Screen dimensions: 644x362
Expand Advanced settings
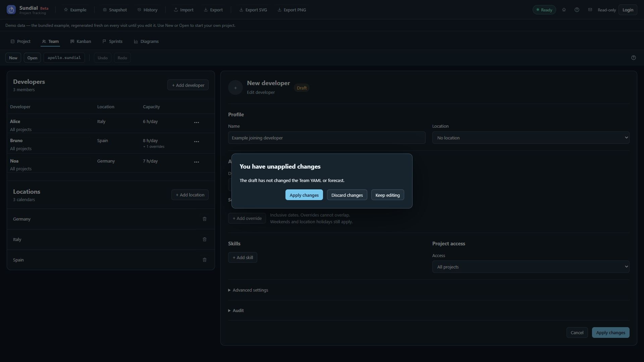tap(248, 290)
